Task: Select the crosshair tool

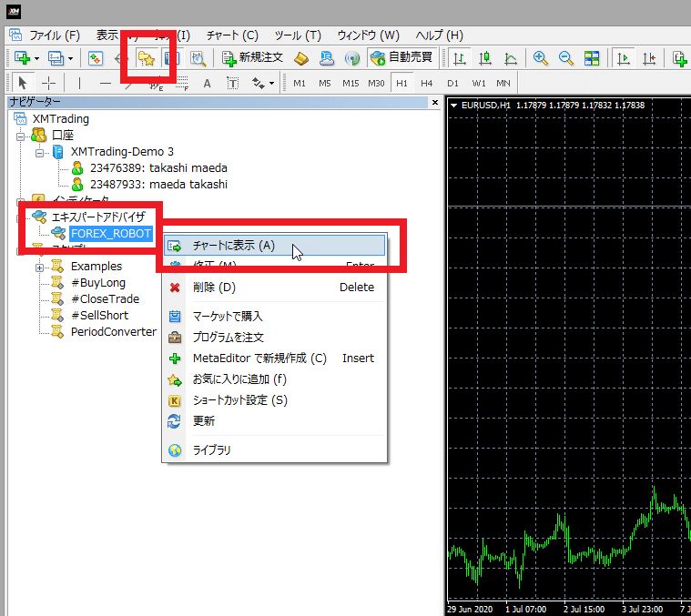Action: [48, 83]
